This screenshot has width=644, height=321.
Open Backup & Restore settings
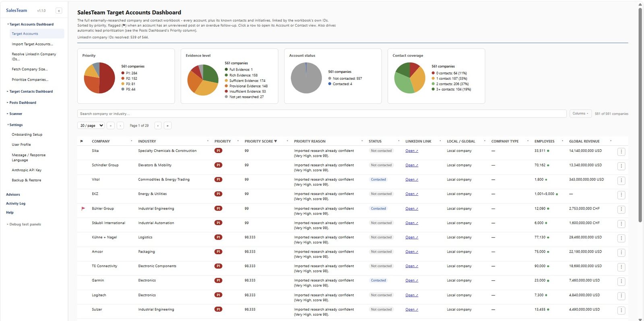tap(27, 180)
